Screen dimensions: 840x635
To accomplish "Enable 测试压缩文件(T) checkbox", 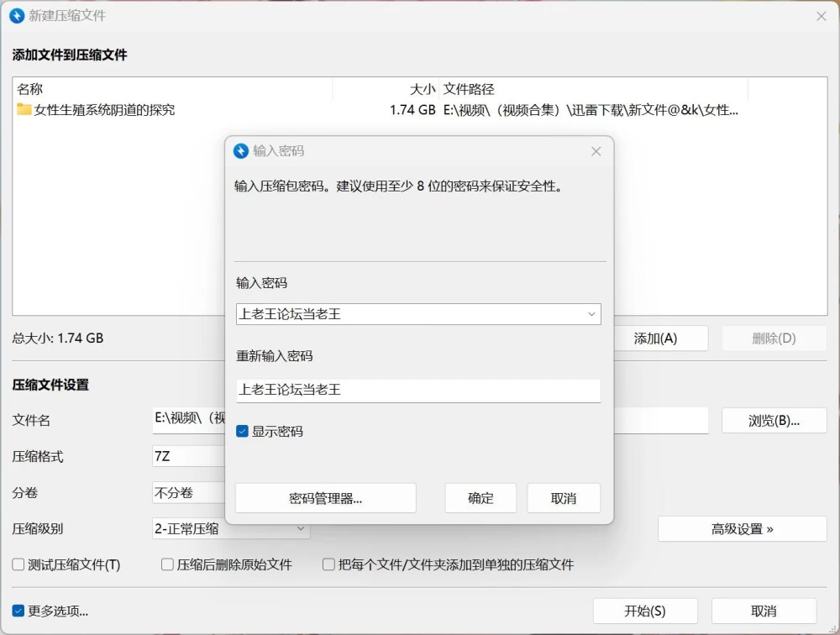I will [x=18, y=564].
